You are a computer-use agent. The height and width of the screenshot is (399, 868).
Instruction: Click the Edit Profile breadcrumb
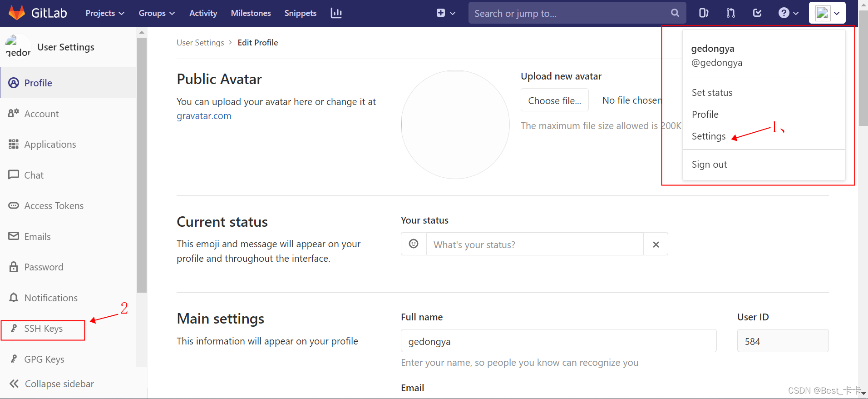258,43
